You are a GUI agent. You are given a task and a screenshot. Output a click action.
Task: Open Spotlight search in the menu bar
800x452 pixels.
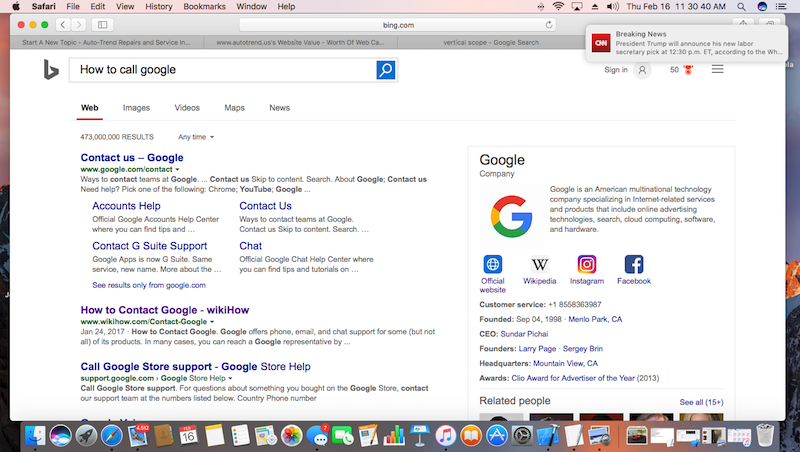click(741, 7)
